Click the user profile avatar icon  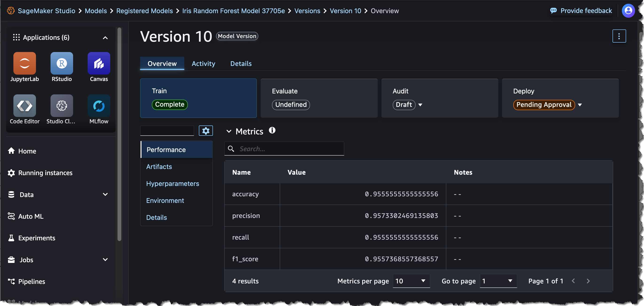click(x=628, y=11)
